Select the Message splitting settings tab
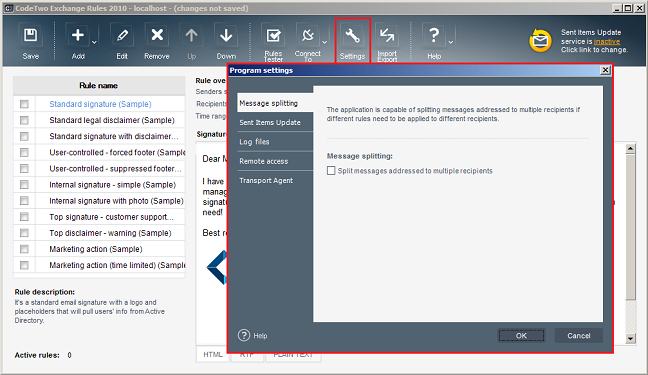This screenshot has width=648, height=375. pos(275,103)
